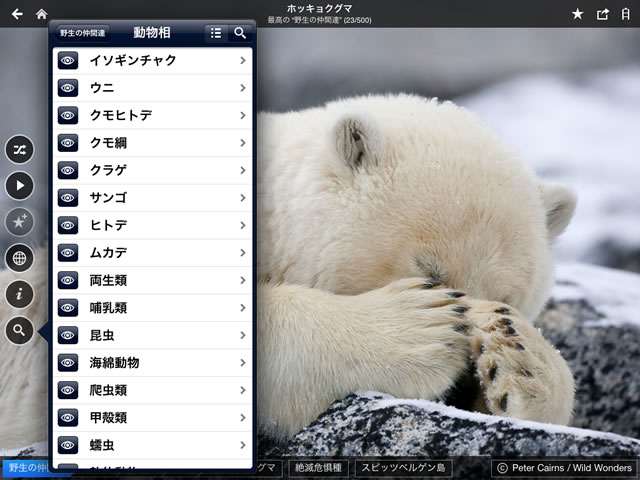Toggle the eye icon for サンゴ
The image size is (640, 480).
(x=68, y=198)
